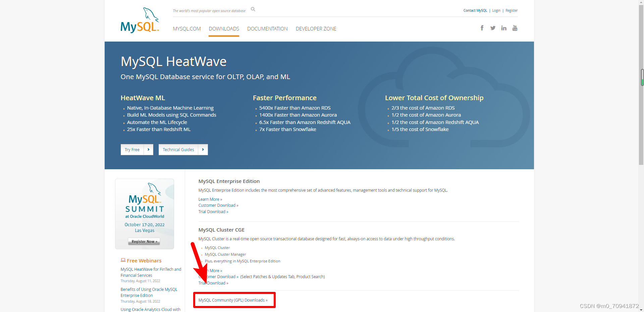The height and width of the screenshot is (312, 644).
Task: Click Lower Total Cost of Ownership heading
Action: click(434, 98)
